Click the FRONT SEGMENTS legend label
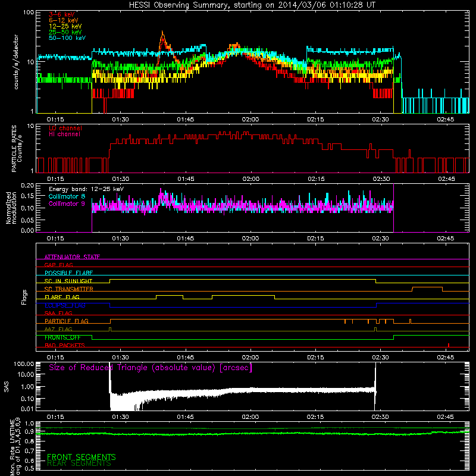The width and height of the screenshot is (476, 476). [82, 457]
